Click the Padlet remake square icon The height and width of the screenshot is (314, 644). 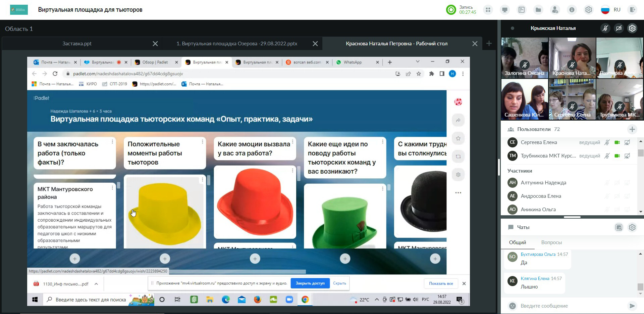click(458, 156)
